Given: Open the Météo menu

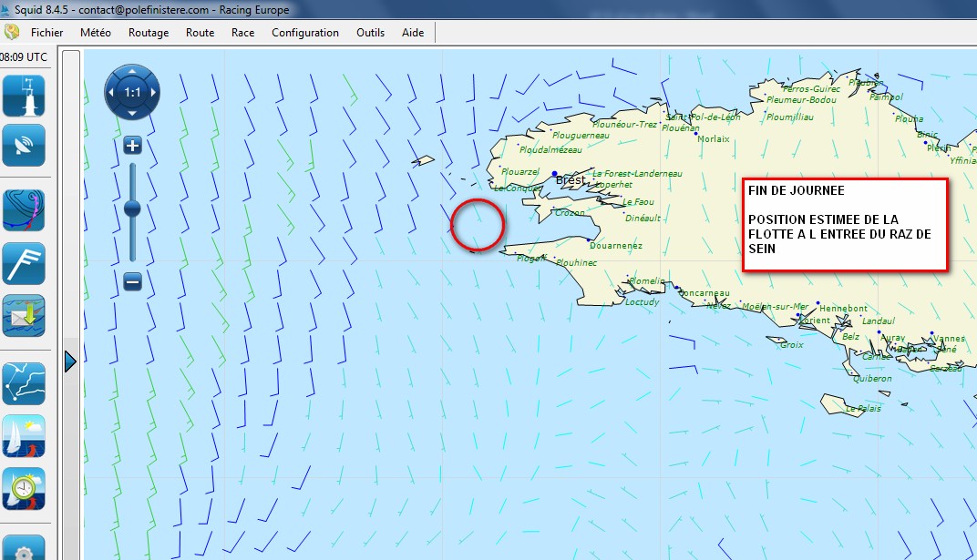Looking at the screenshot, I should (96, 33).
